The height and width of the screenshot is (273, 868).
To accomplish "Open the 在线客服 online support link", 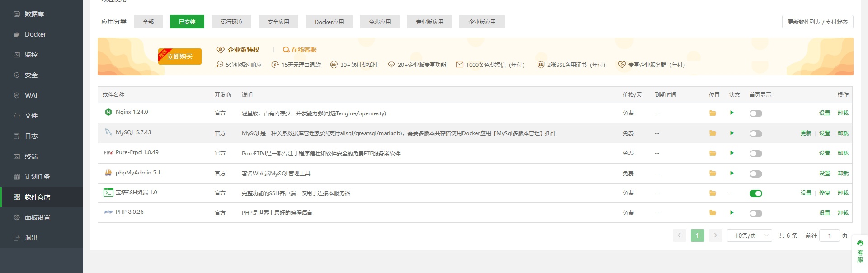I will [300, 50].
